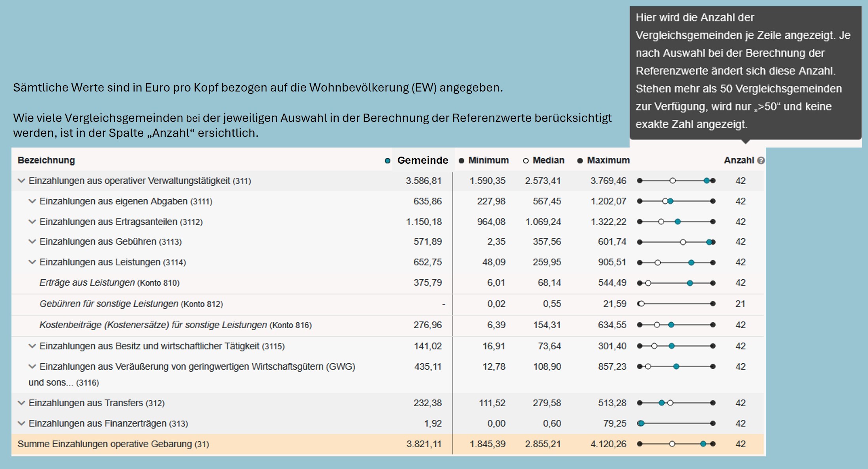Click the black Minimum legend dot
The image size is (868, 469).
(x=461, y=161)
